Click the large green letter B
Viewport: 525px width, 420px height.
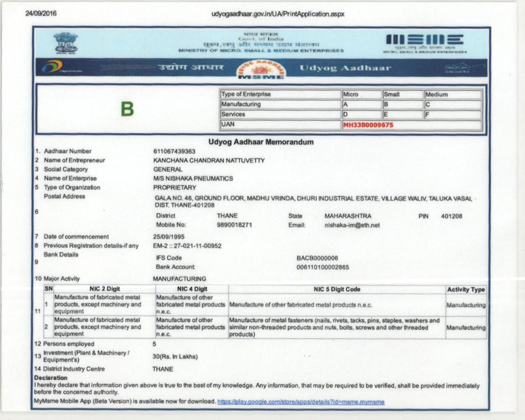click(x=127, y=109)
